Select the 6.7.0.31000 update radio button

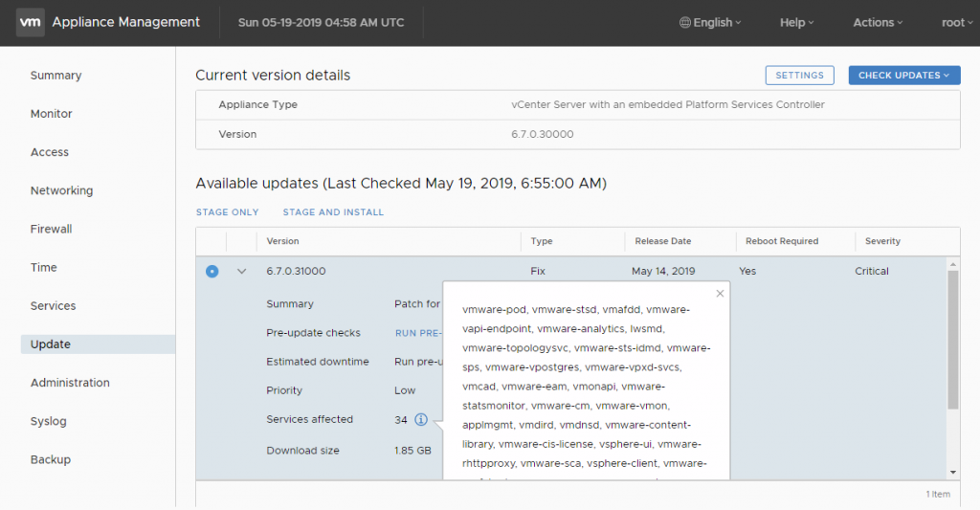[212, 271]
